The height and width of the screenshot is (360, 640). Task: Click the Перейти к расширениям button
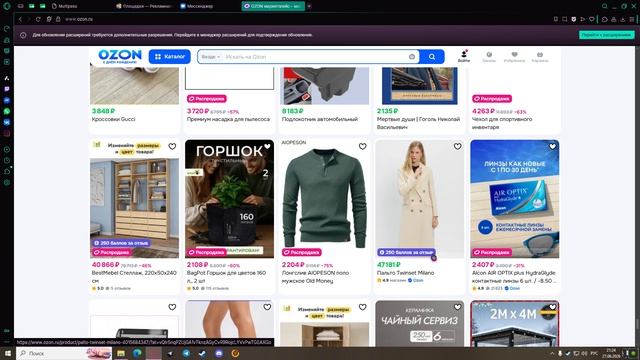click(x=606, y=35)
